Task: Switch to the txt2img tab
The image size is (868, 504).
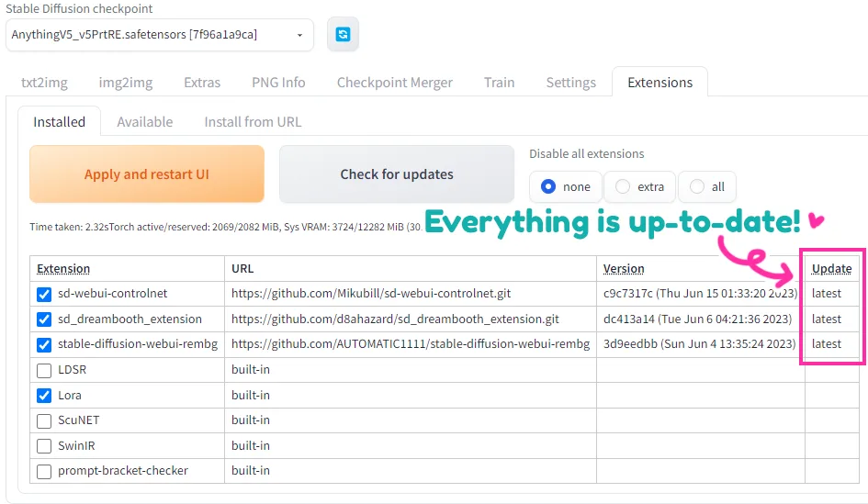Action: (x=44, y=83)
